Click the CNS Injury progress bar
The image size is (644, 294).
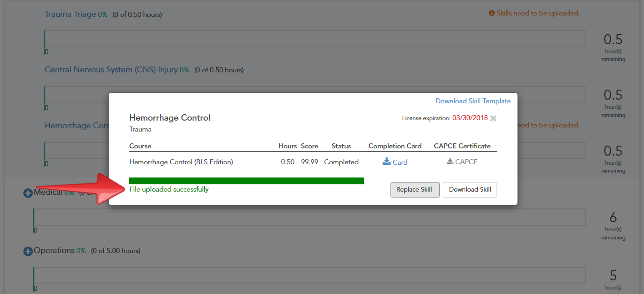(x=76, y=95)
